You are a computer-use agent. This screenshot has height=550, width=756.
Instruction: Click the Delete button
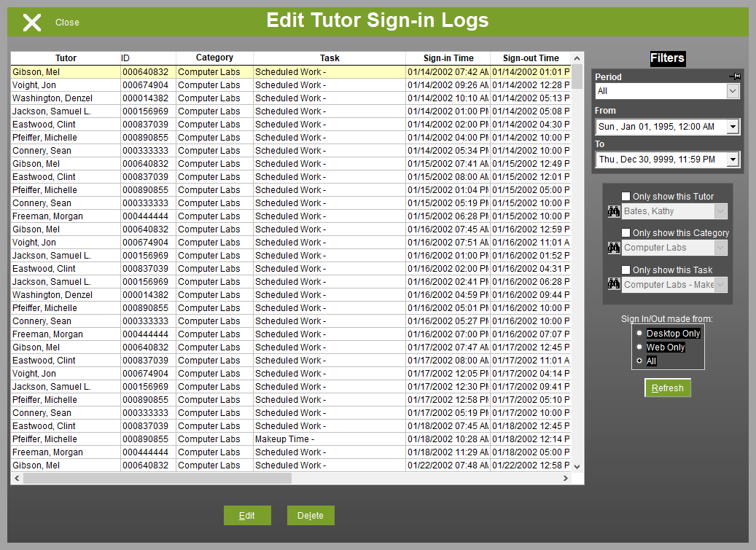point(311,515)
